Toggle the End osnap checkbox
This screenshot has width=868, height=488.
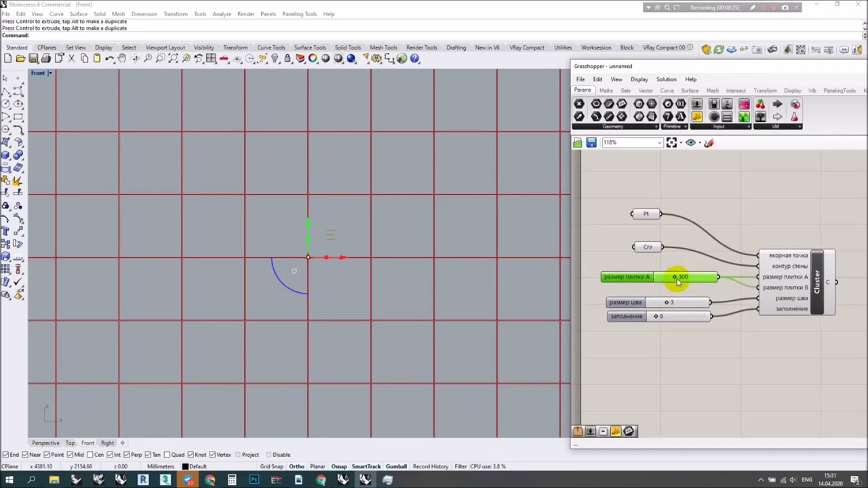click(x=5, y=455)
